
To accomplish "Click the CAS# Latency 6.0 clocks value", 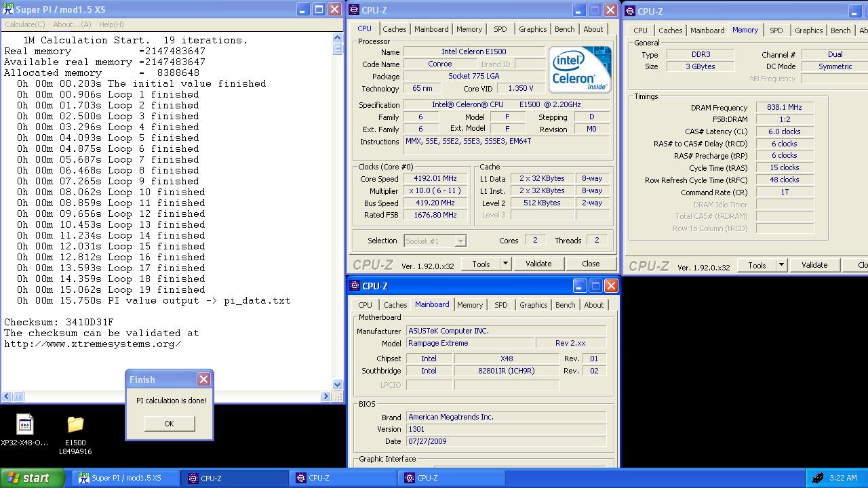I will click(x=785, y=131).
